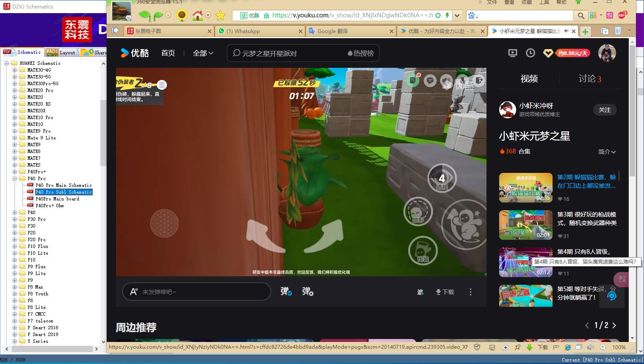The width and height of the screenshot is (644, 364).
Task: Open a new tab with the plus button
Action: [585, 31]
